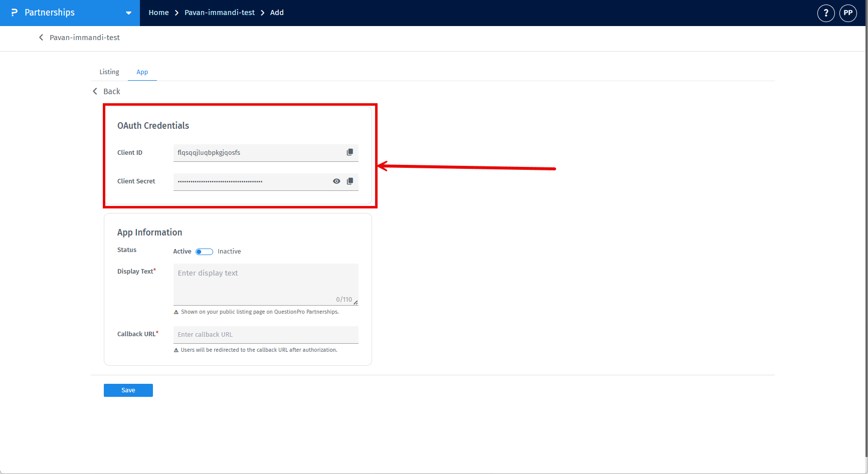This screenshot has width=868, height=474.
Task: Click the Partnerships P logo icon
Action: pos(14,13)
